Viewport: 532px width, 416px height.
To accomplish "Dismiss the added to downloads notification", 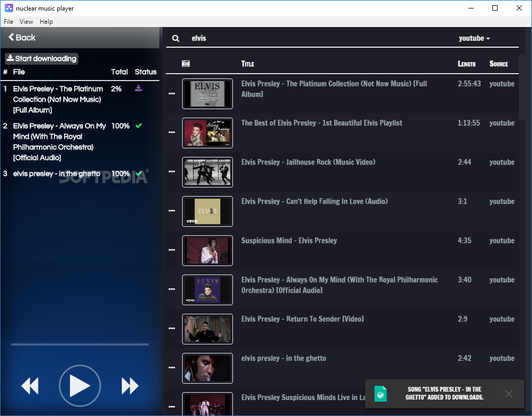I will pos(508,394).
